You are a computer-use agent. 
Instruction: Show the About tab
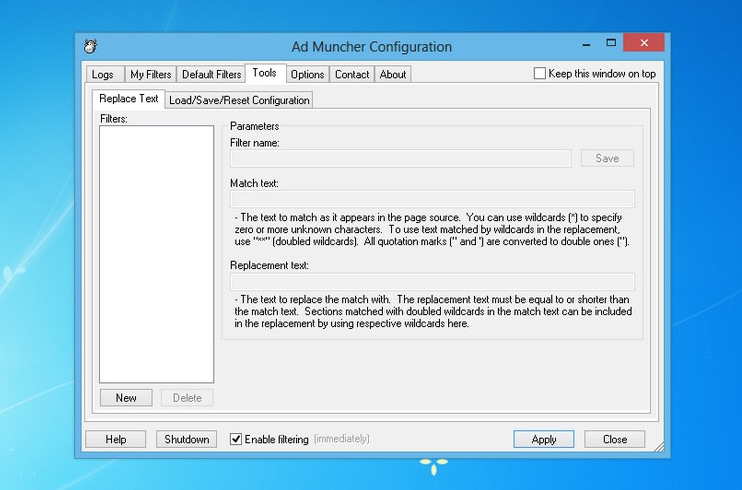[x=393, y=74]
